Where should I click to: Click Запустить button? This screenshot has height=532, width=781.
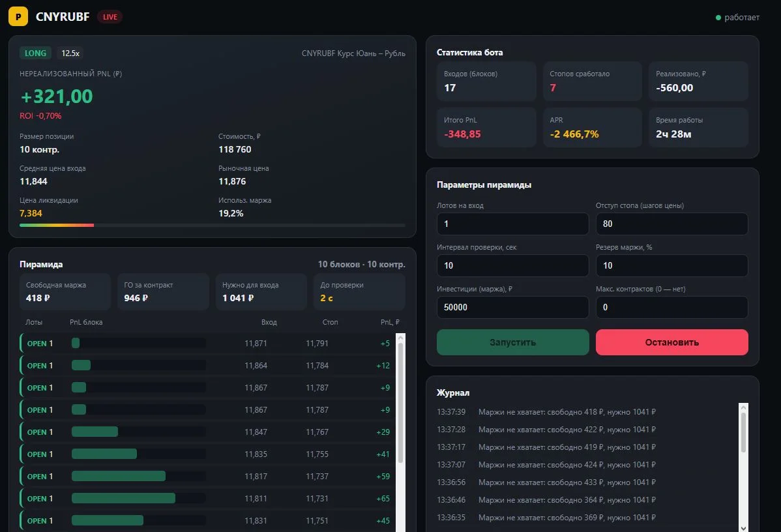pos(512,342)
